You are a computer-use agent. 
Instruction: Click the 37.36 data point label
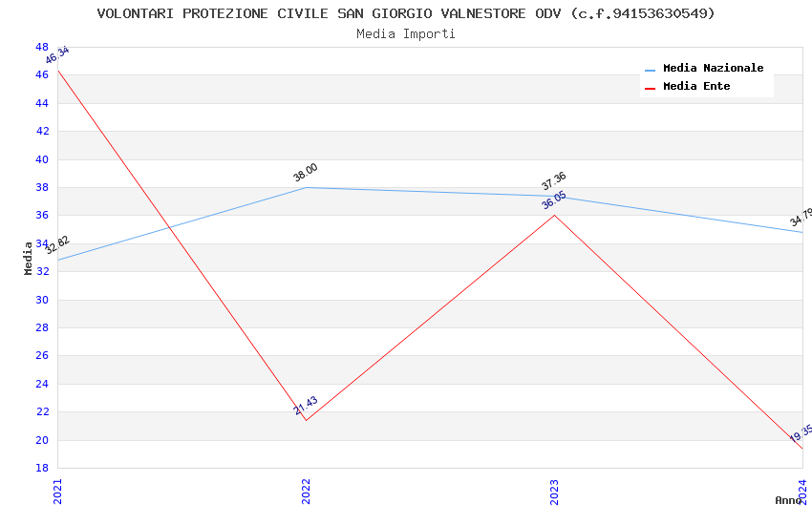pos(554,180)
